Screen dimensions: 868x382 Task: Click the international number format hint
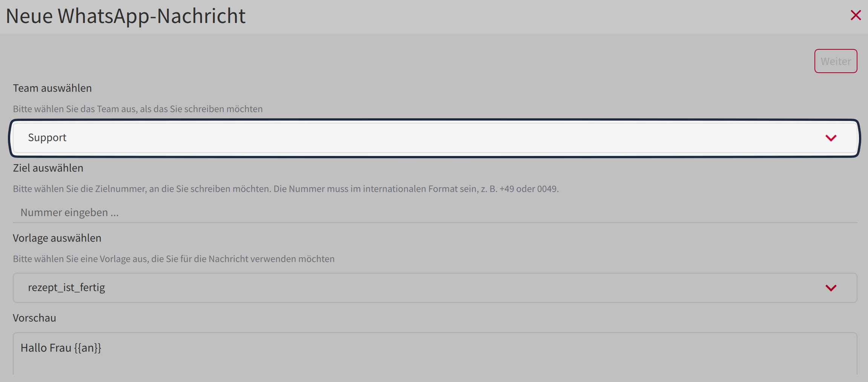click(x=286, y=189)
